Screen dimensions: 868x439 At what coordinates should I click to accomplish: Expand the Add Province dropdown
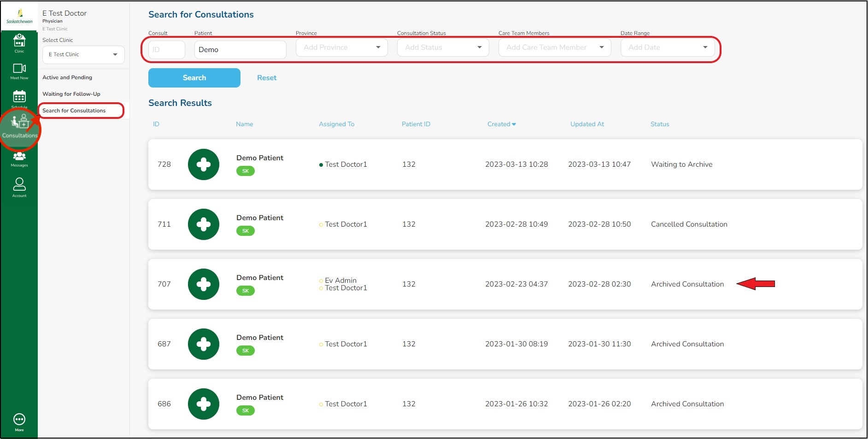(x=341, y=47)
